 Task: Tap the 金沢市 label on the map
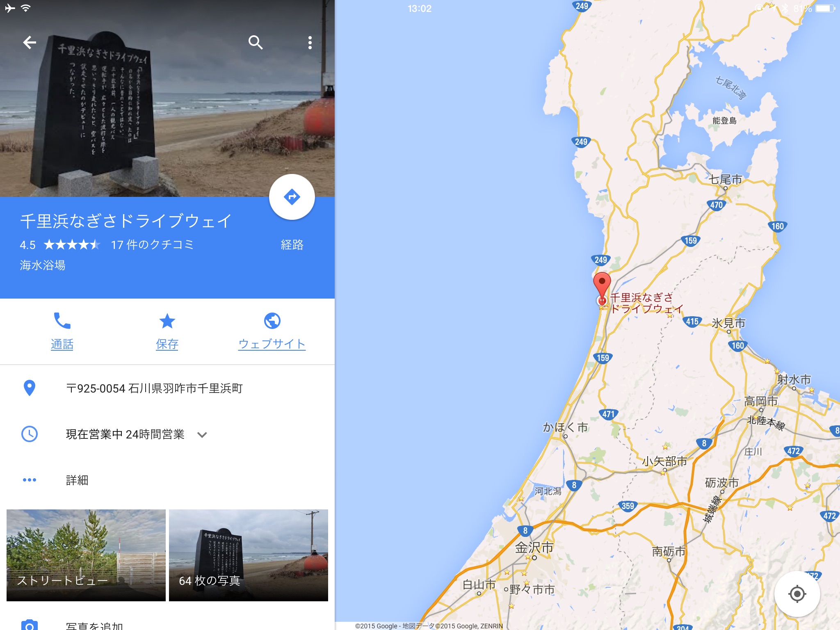point(534,547)
